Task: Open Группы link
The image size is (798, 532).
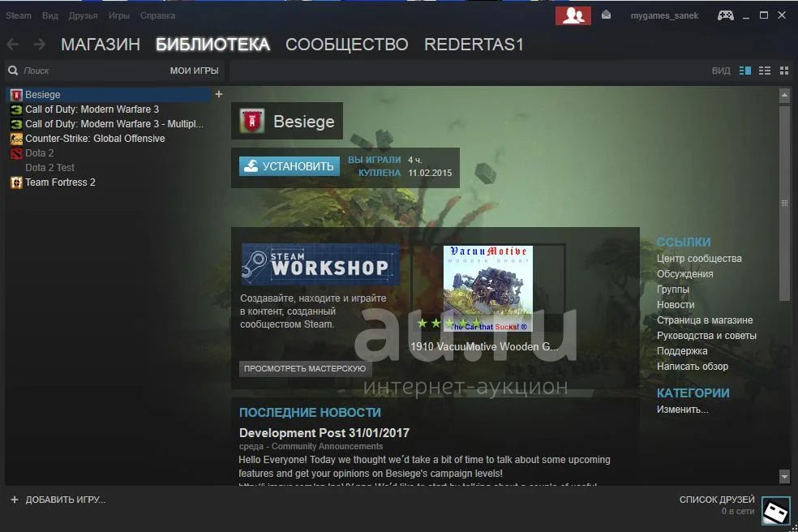Action: tap(673, 290)
